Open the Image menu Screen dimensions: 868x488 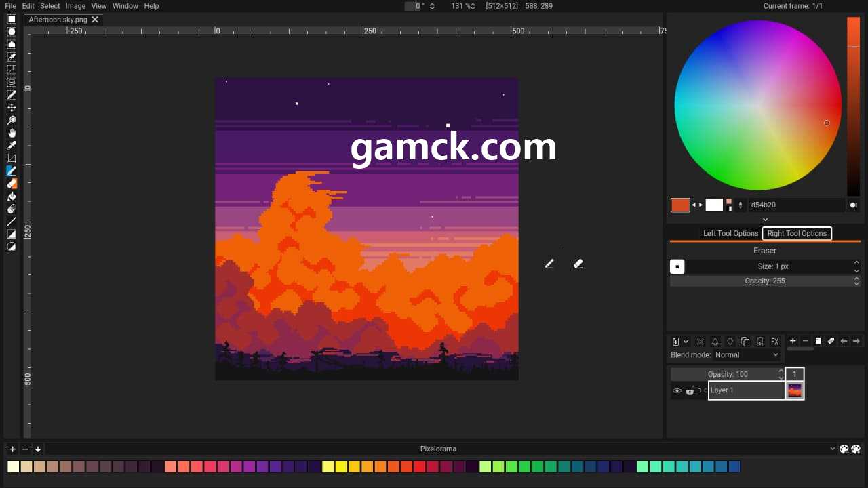(x=75, y=6)
